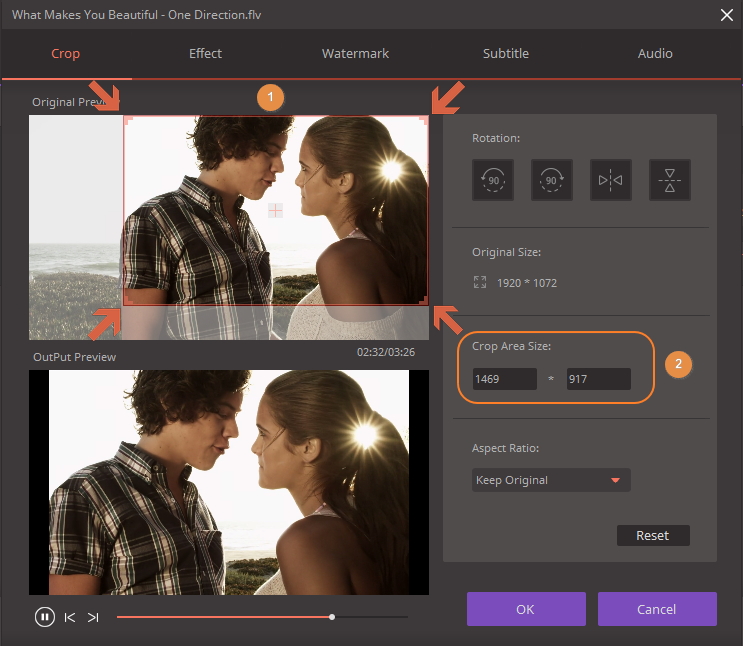Open the Effect tab
743x646 pixels.
(x=205, y=54)
